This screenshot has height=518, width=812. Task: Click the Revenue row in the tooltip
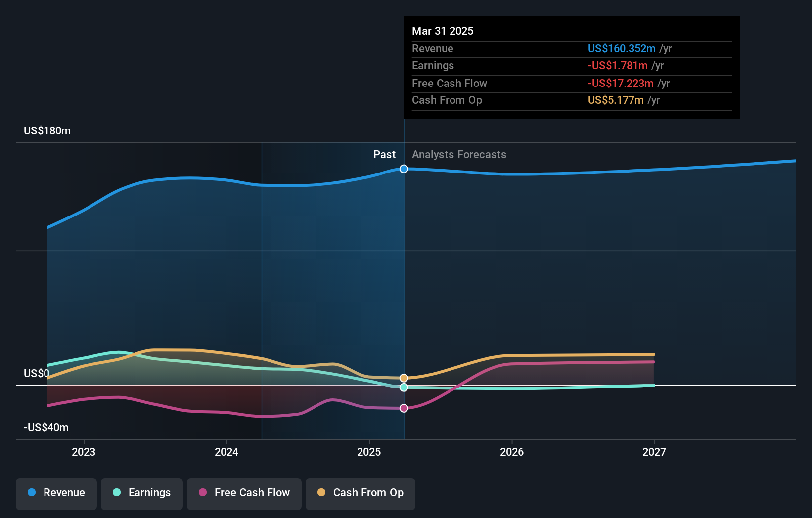tap(571, 49)
